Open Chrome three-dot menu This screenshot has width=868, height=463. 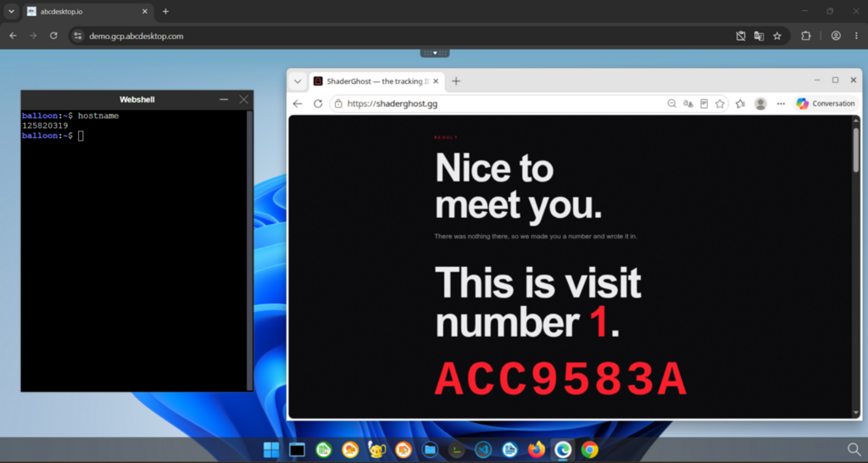click(x=856, y=36)
